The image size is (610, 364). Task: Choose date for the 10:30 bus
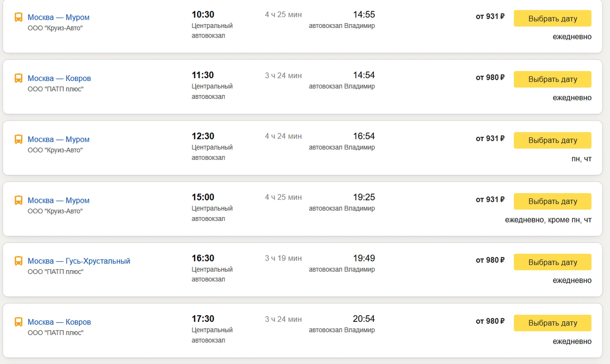pos(552,18)
